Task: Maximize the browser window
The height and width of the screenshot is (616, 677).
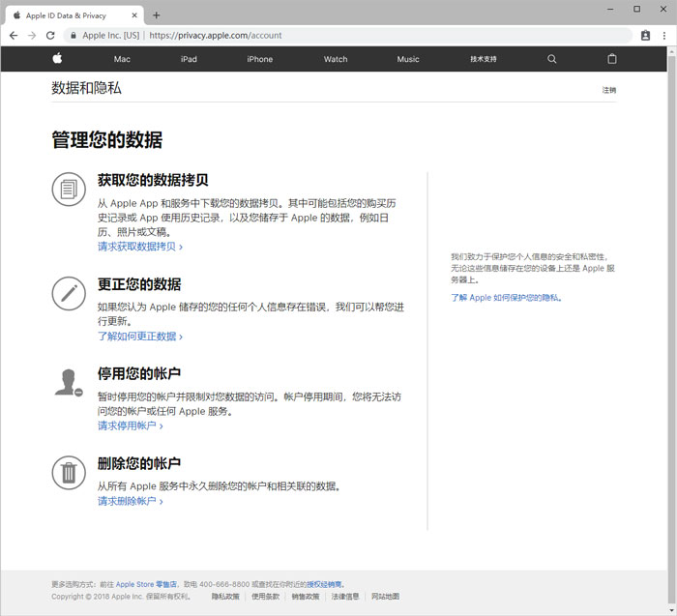Action: [x=636, y=9]
